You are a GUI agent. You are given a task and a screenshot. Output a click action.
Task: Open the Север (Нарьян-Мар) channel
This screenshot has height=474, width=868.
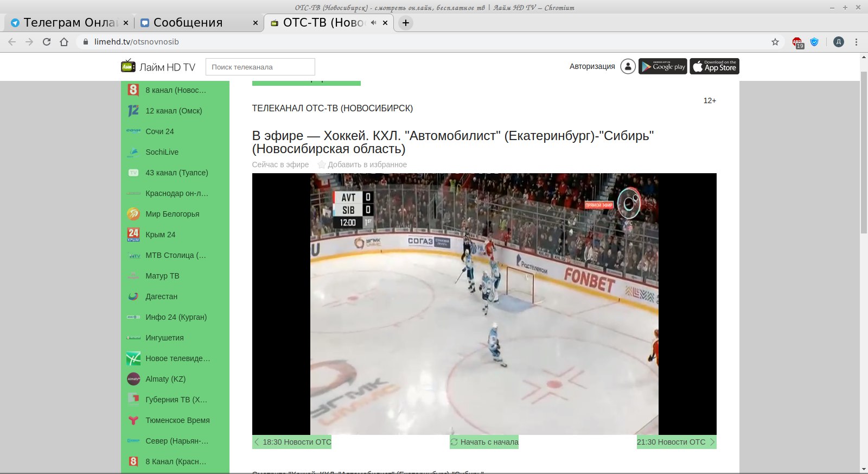pos(175,441)
